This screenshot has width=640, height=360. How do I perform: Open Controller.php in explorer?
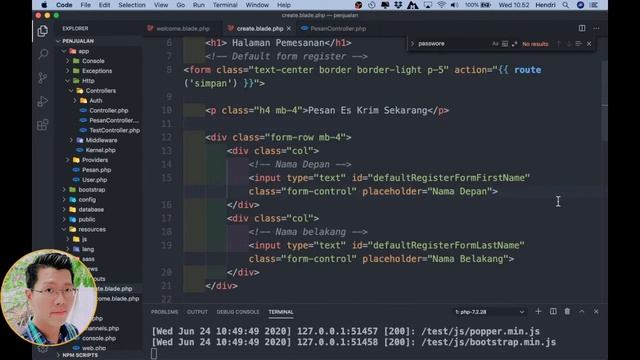pos(109,110)
